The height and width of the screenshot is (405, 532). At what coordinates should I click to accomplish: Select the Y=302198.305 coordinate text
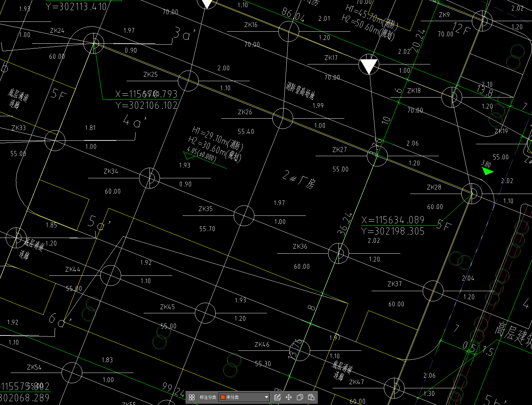tap(393, 231)
